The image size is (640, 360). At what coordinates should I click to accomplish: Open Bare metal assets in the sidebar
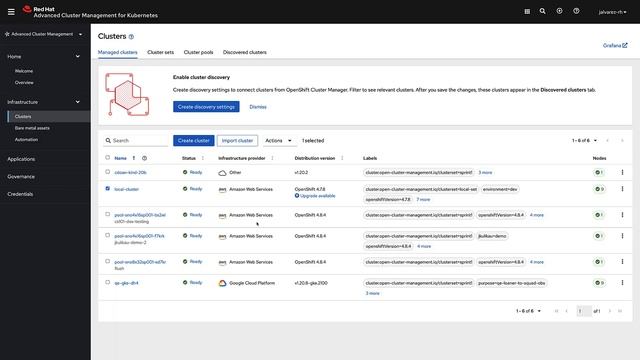32,128
